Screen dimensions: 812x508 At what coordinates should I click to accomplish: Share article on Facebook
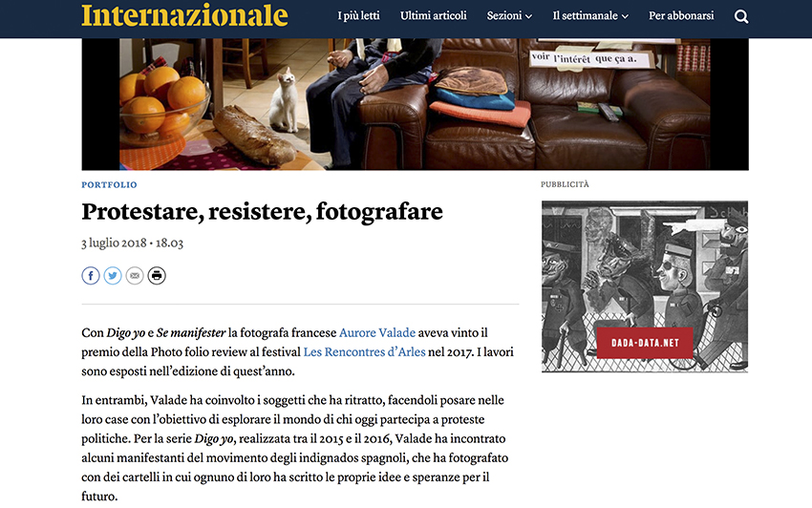(x=91, y=276)
